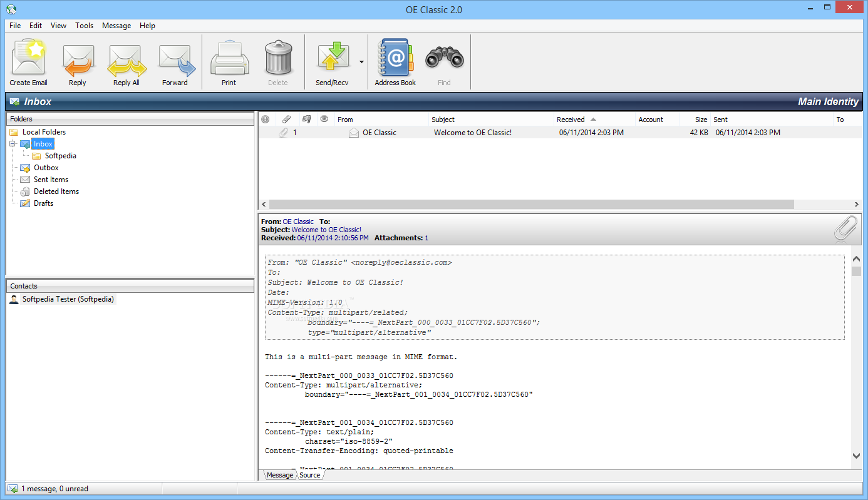Click the '1 message, 0 unread' status text
The width and height of the screenshot is (868, 500).
pos(55,489)
